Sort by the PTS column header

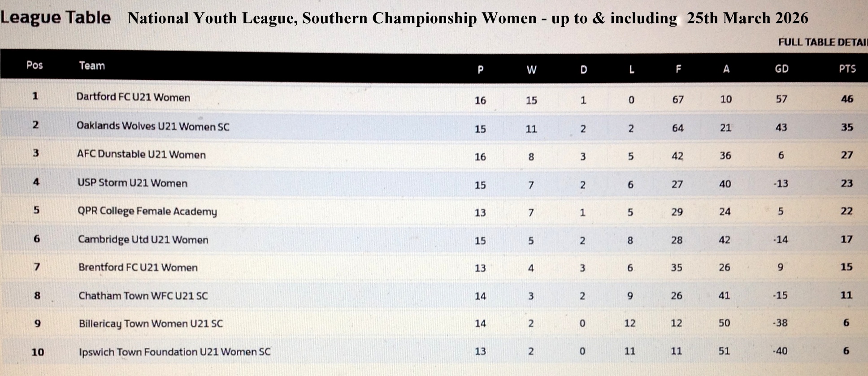click(847, 69)
